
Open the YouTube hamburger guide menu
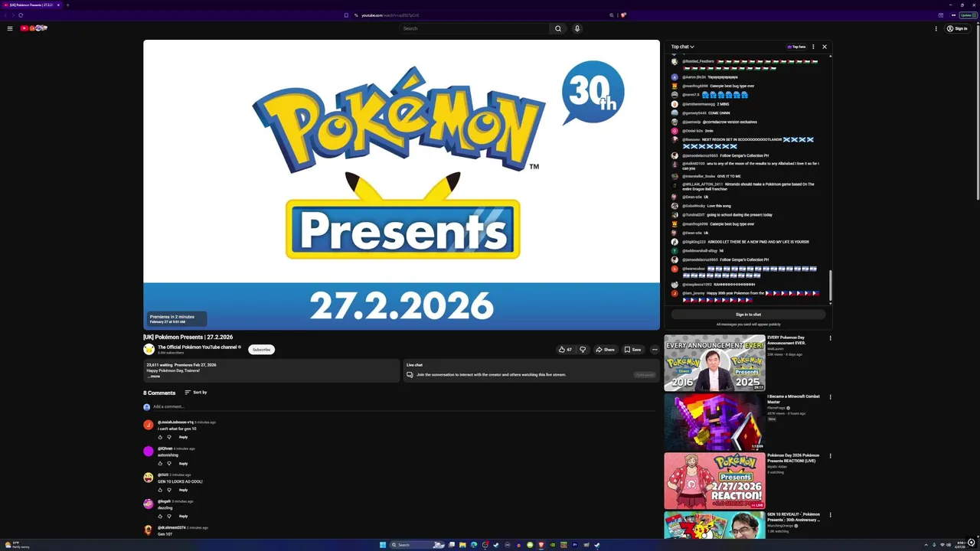pos(10,28)
